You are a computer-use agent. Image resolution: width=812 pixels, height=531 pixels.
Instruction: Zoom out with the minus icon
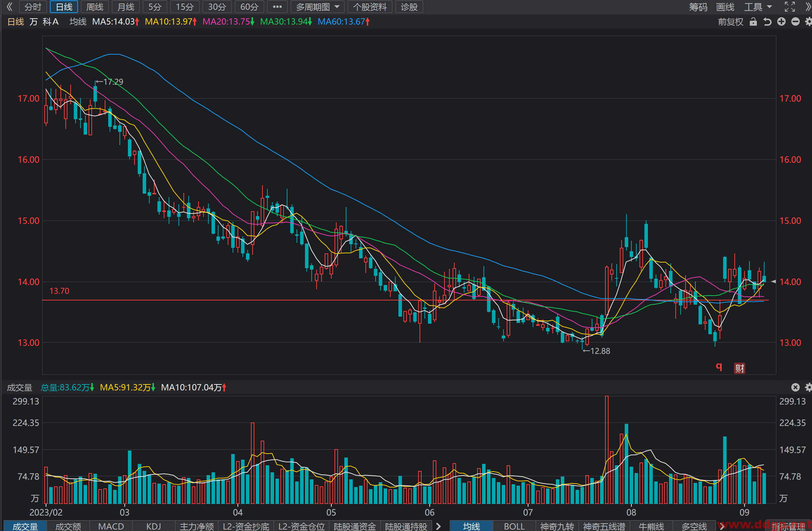pos(795,22)
